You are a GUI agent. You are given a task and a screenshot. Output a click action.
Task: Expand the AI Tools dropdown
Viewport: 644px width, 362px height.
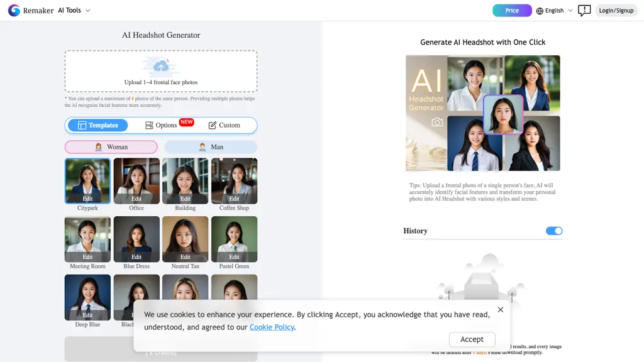74,11
